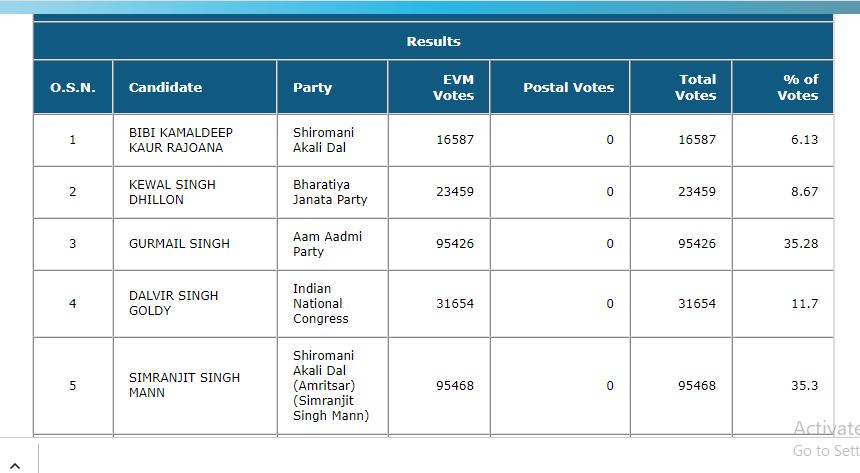The height and width of the screenshot is (473, 860).
Task: Click the Postal Votes column header
Action: (x=568, y=87)
